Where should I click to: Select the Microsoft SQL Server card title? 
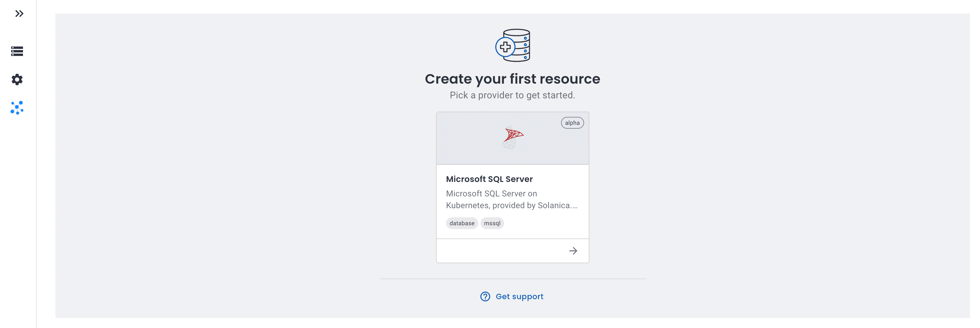coord(489,179)
